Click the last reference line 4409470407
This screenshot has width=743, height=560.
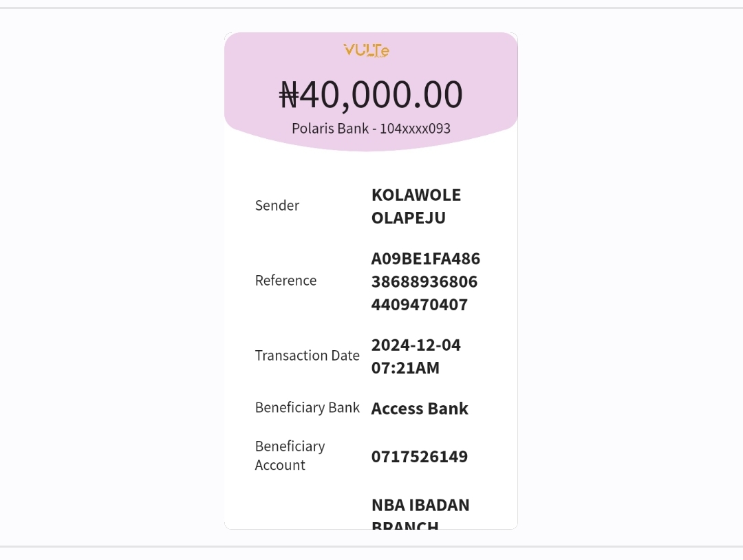click(x=420, y=304)
